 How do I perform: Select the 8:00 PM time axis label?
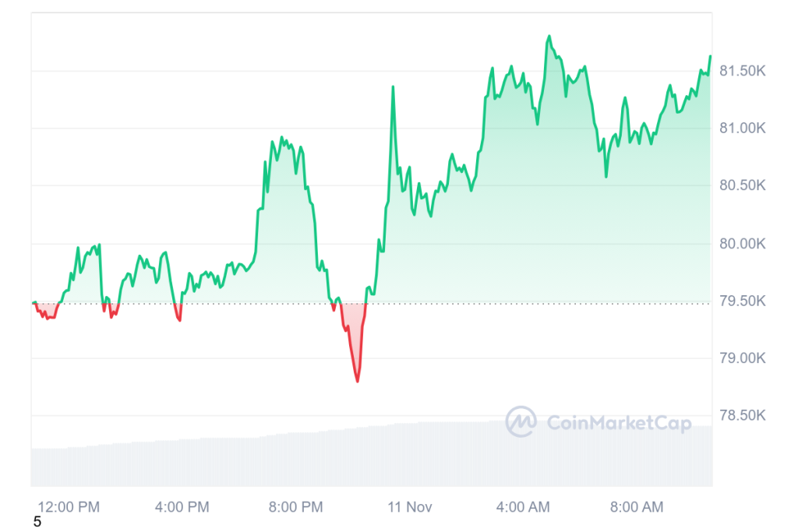pos(296,507)
